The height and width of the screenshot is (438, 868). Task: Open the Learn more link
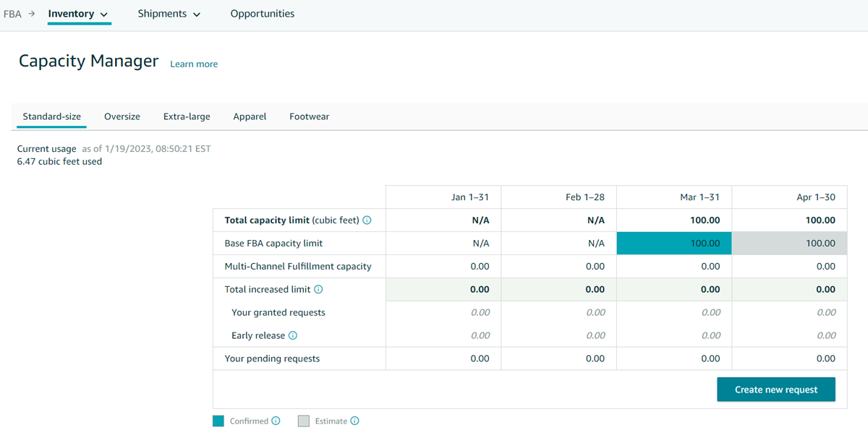[x=193, y=64]
